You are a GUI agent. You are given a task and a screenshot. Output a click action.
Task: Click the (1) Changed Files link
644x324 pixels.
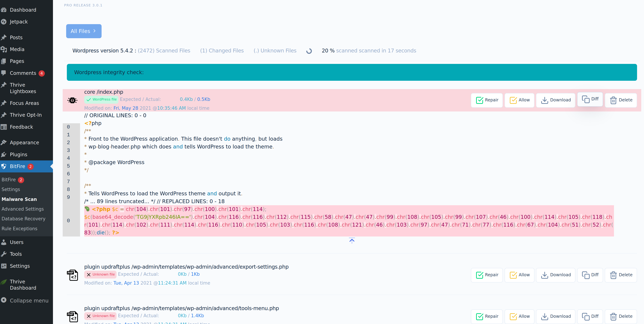pos(222,51)
